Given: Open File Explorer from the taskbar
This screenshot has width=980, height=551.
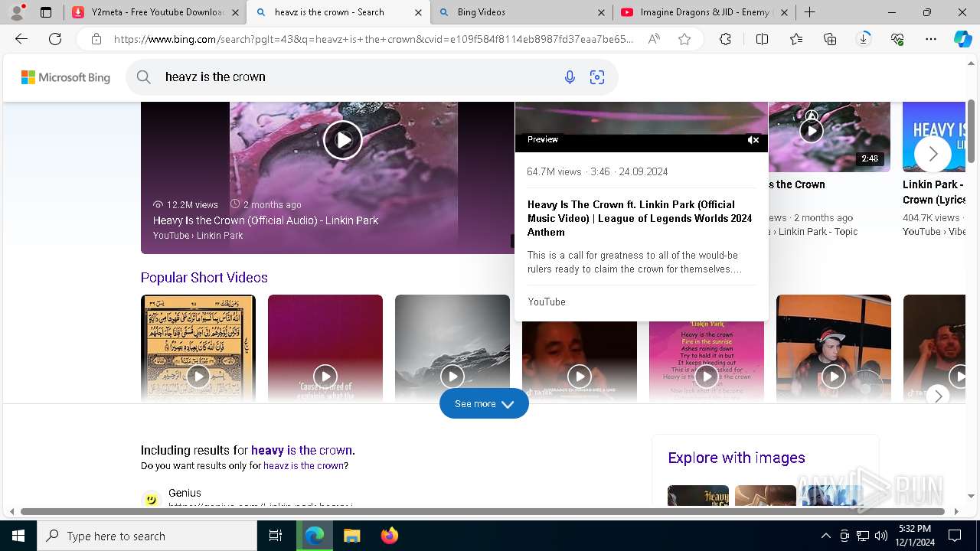Looking at the screenshot, I should (x=351, y=536).
